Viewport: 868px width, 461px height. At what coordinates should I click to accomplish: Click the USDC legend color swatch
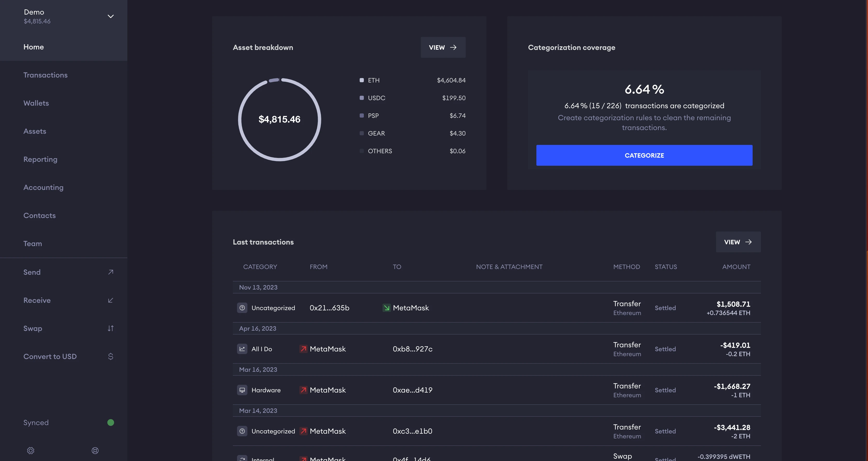point(361,98)
